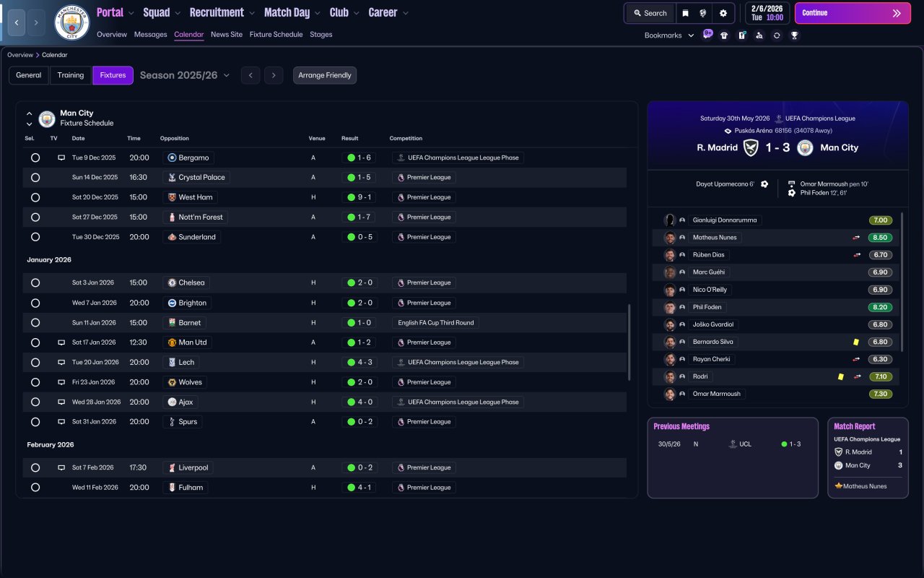Open the 9+ messages notification icon
This screenshot has width=924, height=578.
[707, 34]
